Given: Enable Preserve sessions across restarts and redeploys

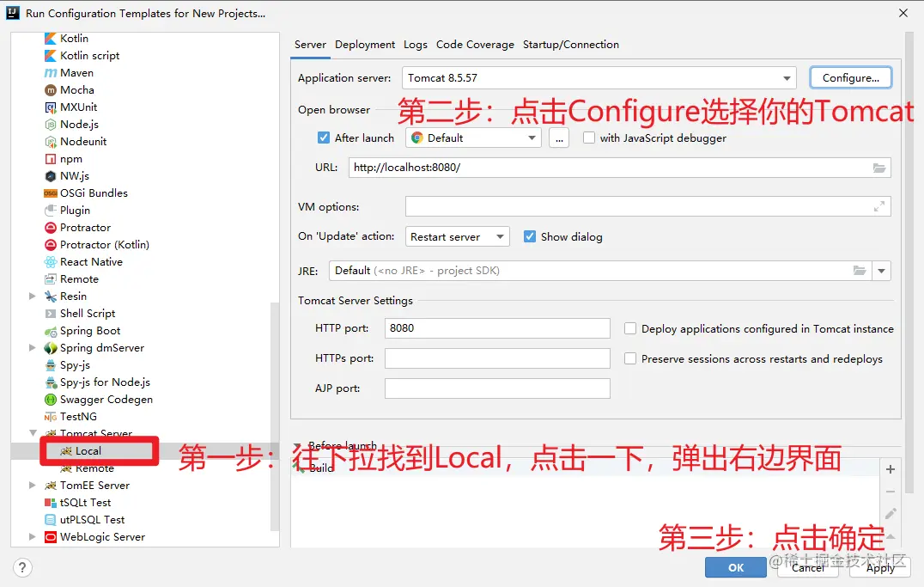Looking at the screenshot, I should [x=630, y=358].
